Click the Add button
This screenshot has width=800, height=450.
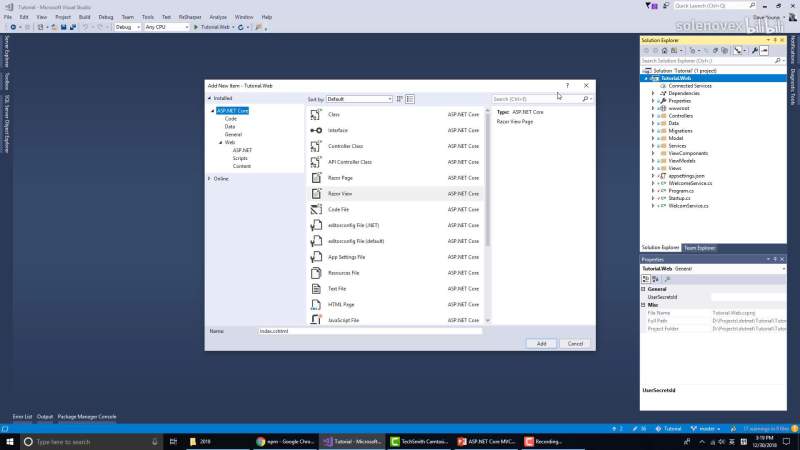coord(541,344)
